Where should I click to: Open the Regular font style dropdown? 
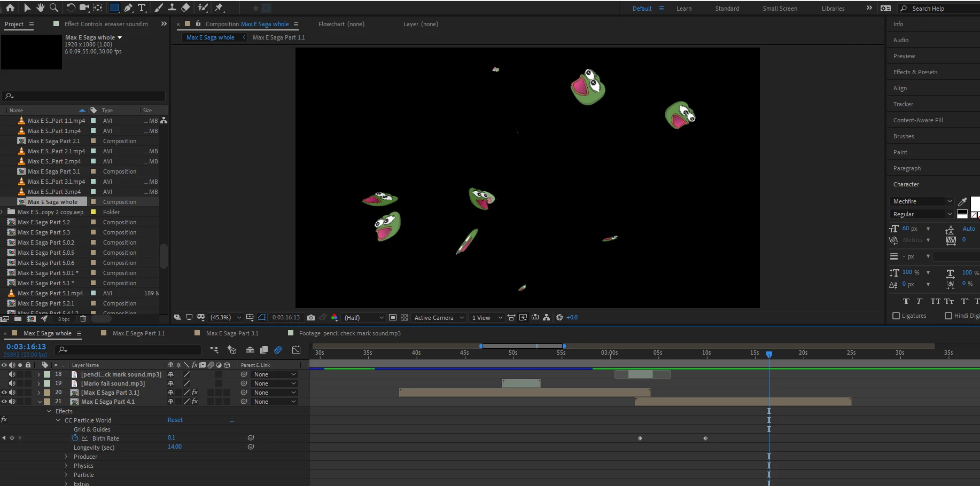pos(922,214)
